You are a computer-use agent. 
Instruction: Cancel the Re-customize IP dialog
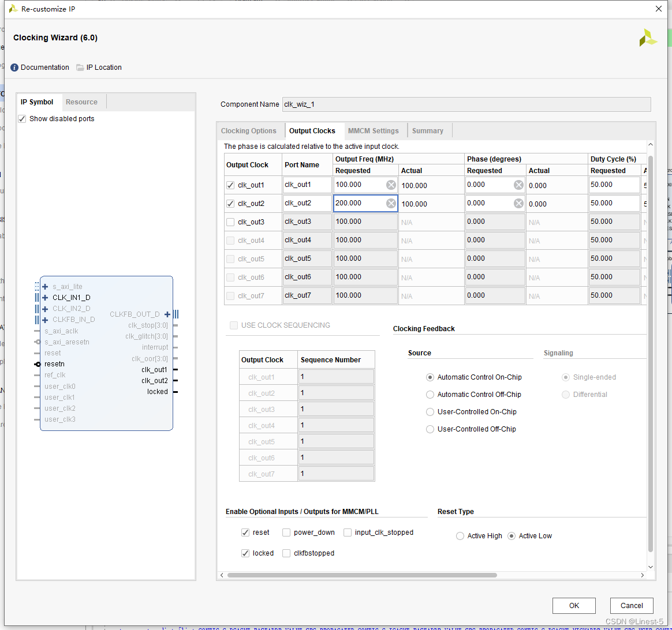click(631, 605)
